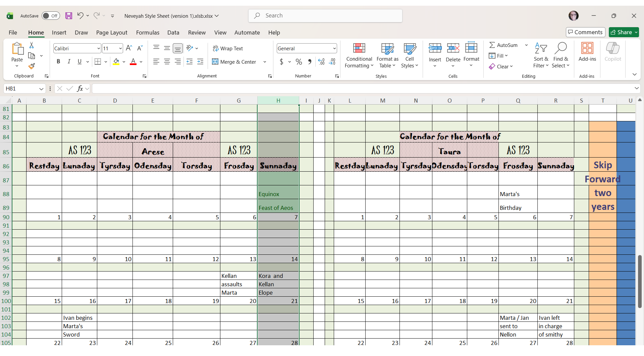Image resolution: width=644 pixels, height=356 pixels.
Task: Open the Comments pane button
Action: coord(585,32)
